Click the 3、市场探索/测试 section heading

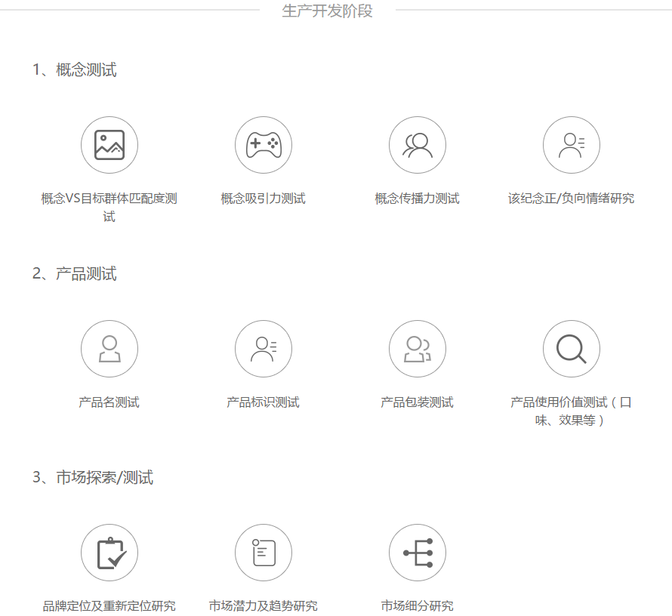click(93, 478)
